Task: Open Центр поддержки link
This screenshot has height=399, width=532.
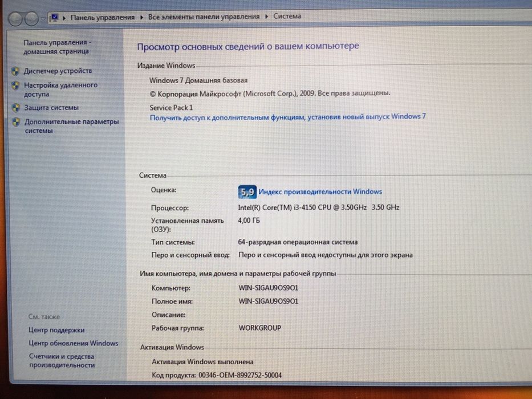Action: coord(56,330)
